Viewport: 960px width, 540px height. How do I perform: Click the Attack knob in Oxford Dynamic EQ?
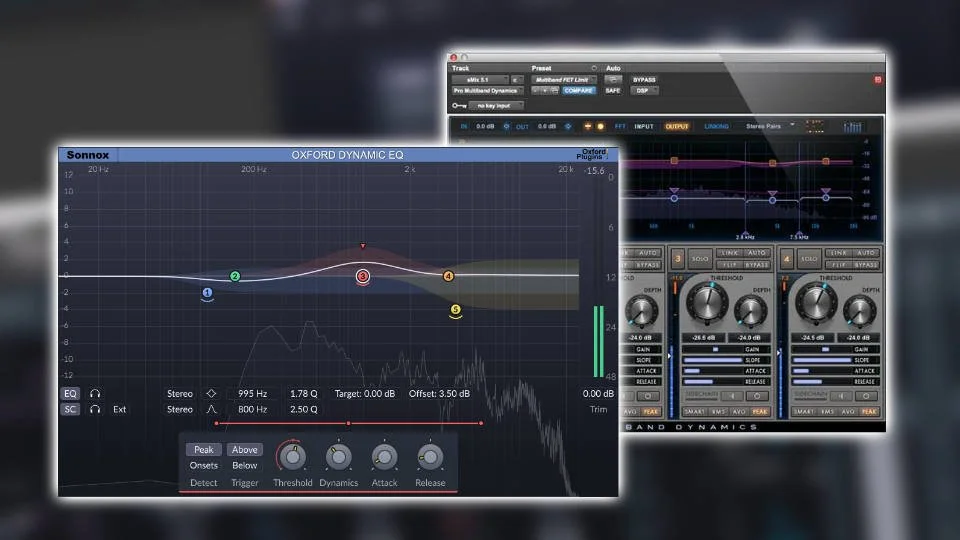coord(384,457)
